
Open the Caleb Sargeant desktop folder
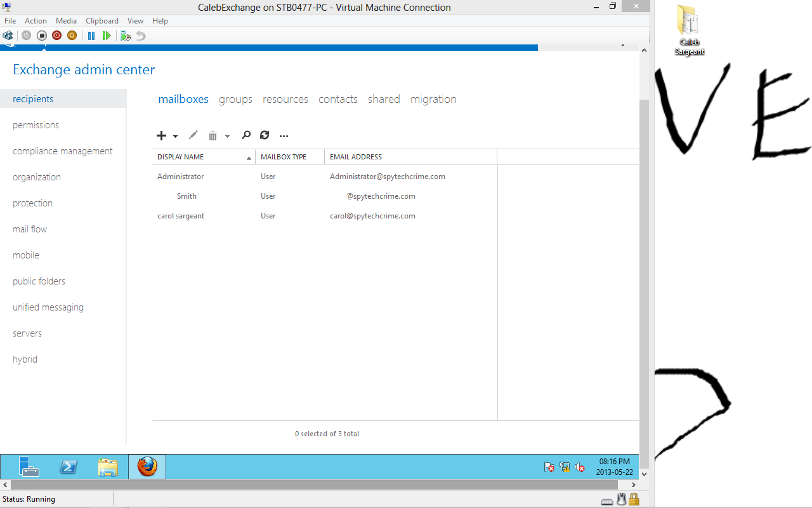click(689, 30)
